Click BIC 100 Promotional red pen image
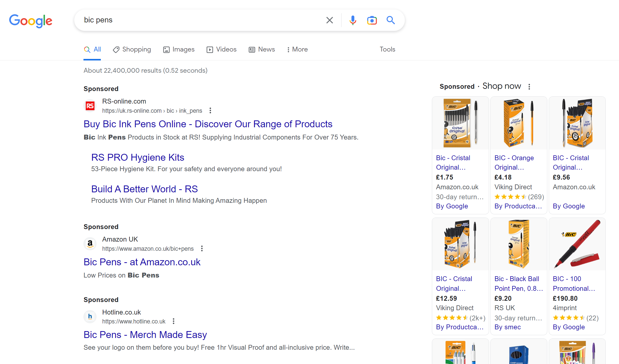 pos(577,244)
